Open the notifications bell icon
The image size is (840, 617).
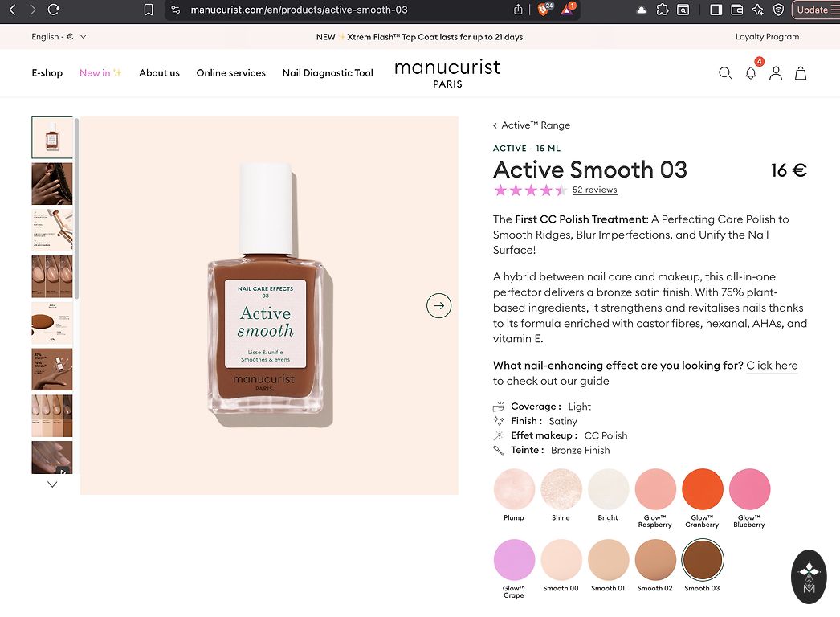pos(751,73)
